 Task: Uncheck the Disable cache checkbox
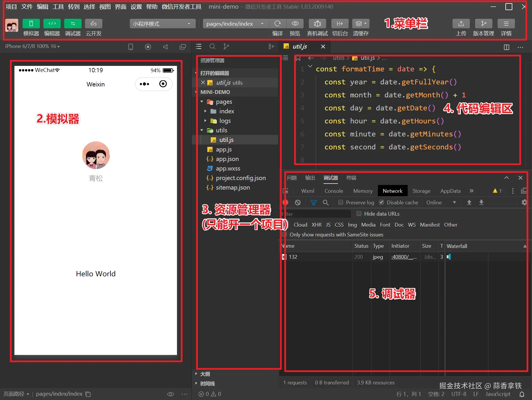[x=382, y=202]
